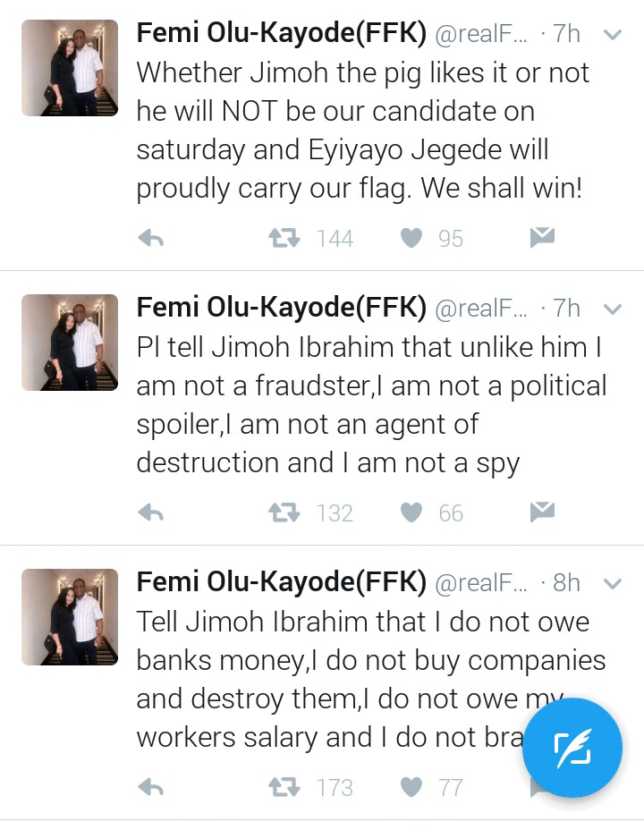This screenshot has height=830, width=644.
Task: Open the profile photo on the first tweet
Action: tap(70, 68)
